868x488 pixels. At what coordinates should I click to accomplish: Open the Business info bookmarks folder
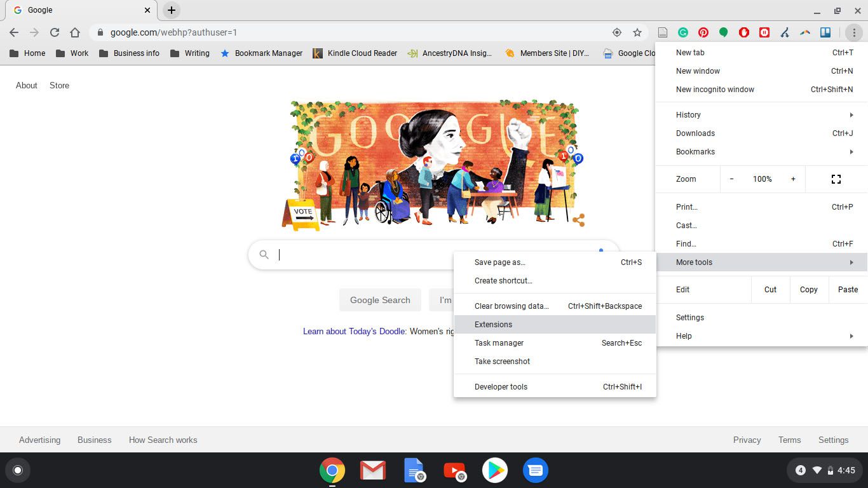[x=129, y=53]
